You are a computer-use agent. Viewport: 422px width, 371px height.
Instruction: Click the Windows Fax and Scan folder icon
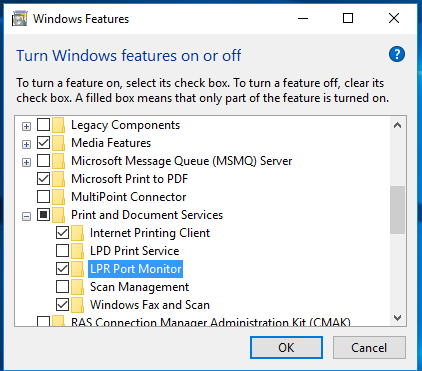point(77,305)
